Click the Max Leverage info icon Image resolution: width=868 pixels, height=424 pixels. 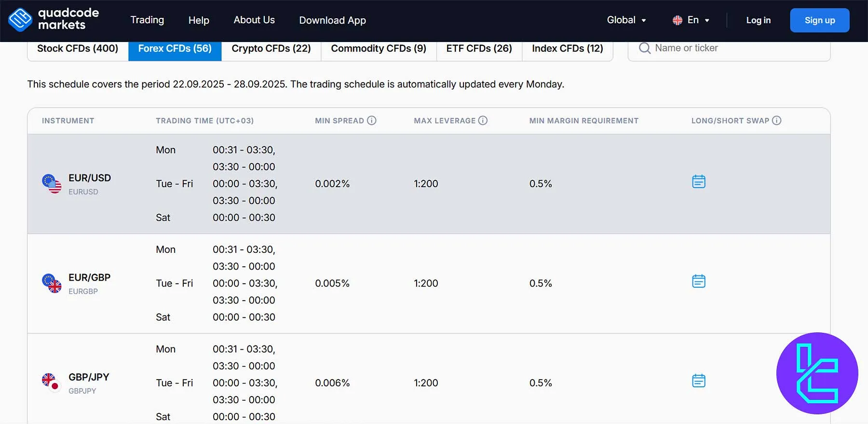pyautogui.click(x=483, y=121)
